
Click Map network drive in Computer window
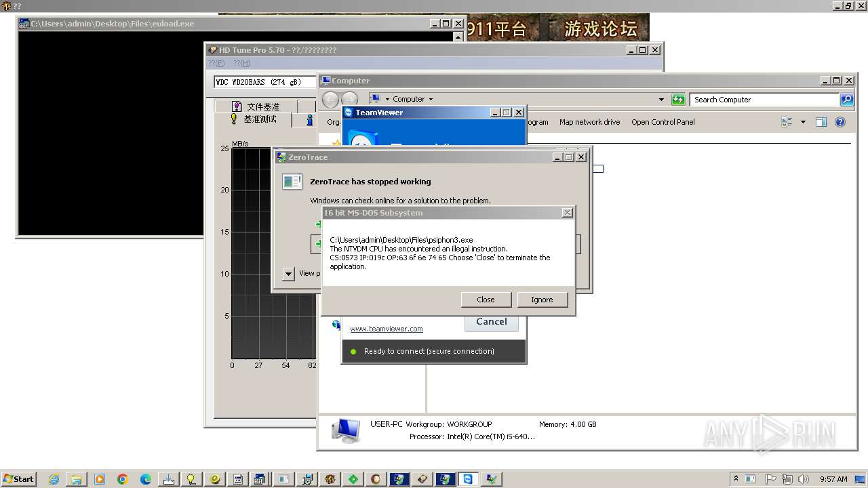(589, 122)
